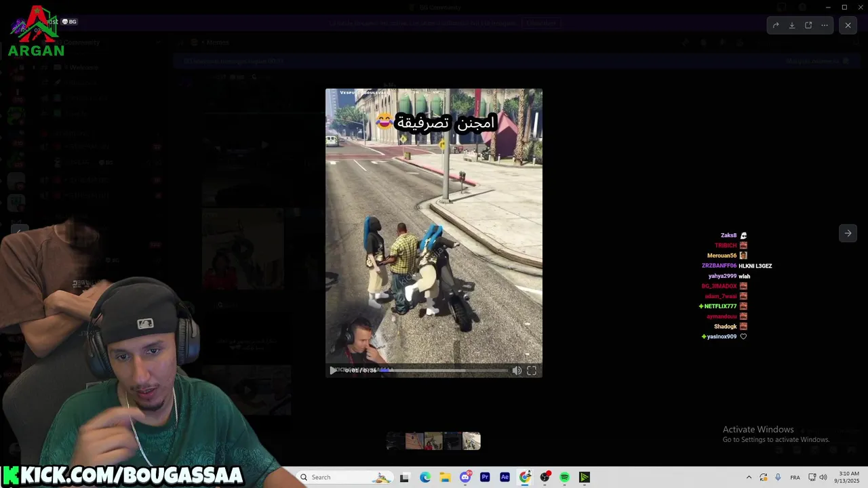Select the fifth thumbnail in the media strip
Screen dimensions: 868x488
coord(471,441)
